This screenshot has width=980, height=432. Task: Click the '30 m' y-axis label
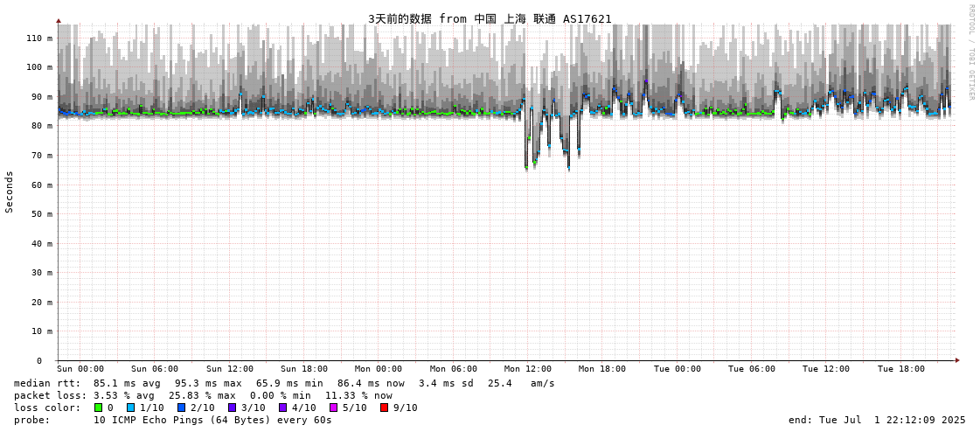pyautogui.click(x=41, y=273)
